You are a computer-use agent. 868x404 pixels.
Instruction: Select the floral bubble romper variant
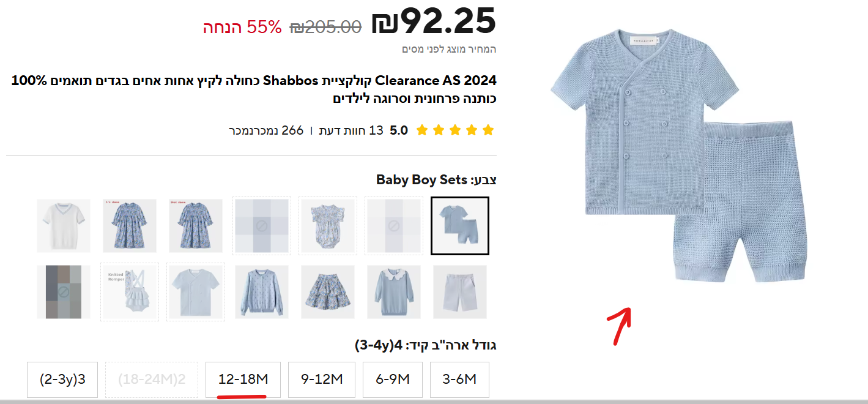click(x=328, y=225)
